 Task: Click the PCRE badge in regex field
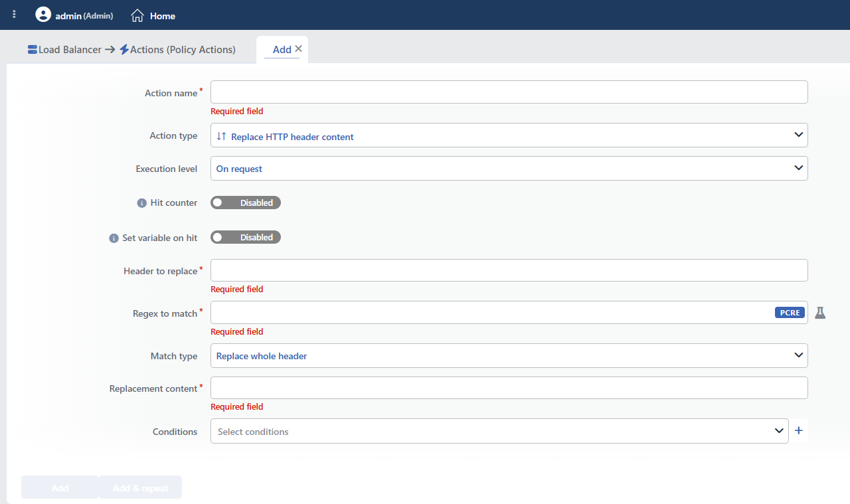tap(790, 313)
